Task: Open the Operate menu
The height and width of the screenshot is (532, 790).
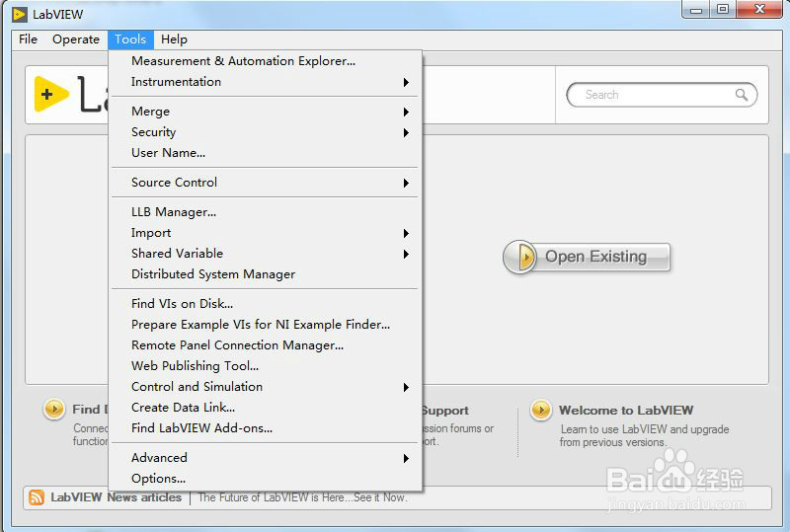Action: [76, 39]
